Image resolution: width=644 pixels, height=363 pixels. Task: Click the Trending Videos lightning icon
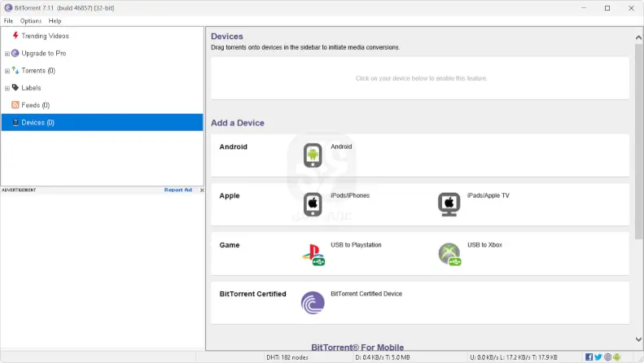(x=15, y=36)
